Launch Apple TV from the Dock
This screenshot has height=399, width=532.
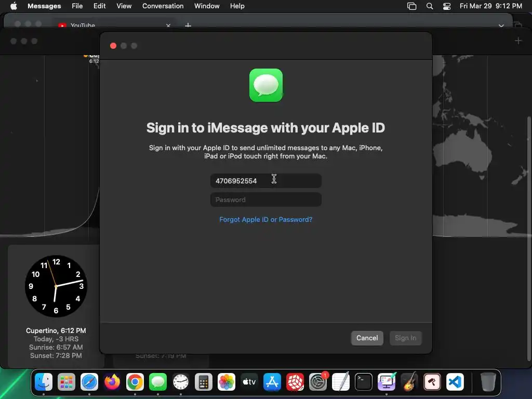tap(249, 382)
